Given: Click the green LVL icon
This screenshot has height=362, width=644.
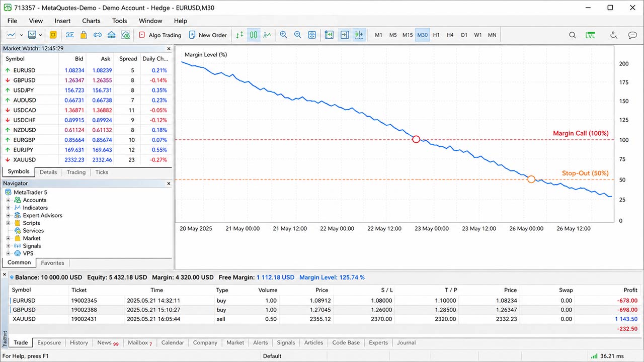Looking at the screenshot, I should 590,35.
